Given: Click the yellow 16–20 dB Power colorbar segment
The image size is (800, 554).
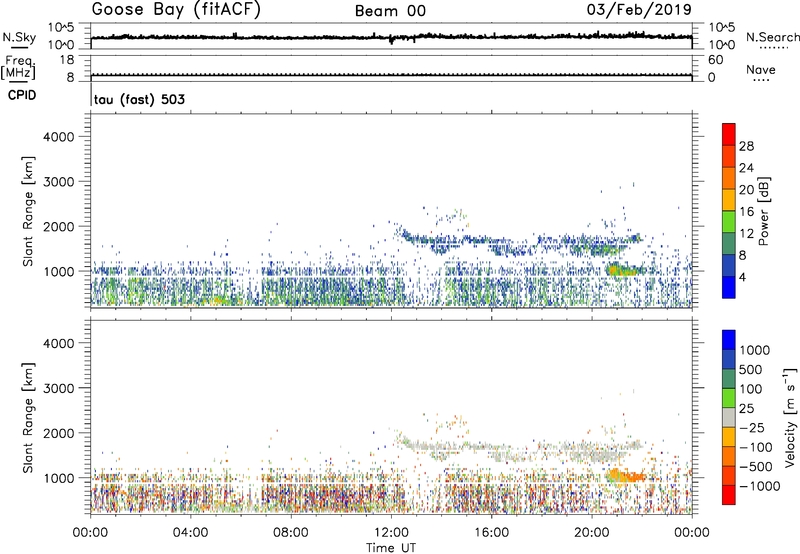Looking at the screenshot, I should [x=729, y=199].
